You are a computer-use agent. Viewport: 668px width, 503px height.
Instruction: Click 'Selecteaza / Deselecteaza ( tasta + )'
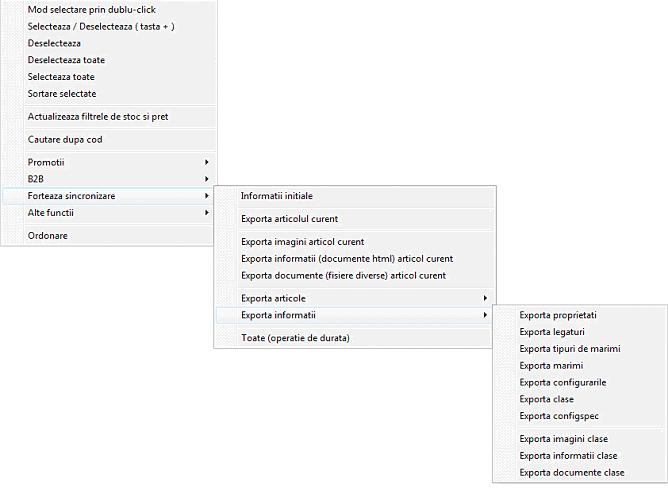point(101,26)
